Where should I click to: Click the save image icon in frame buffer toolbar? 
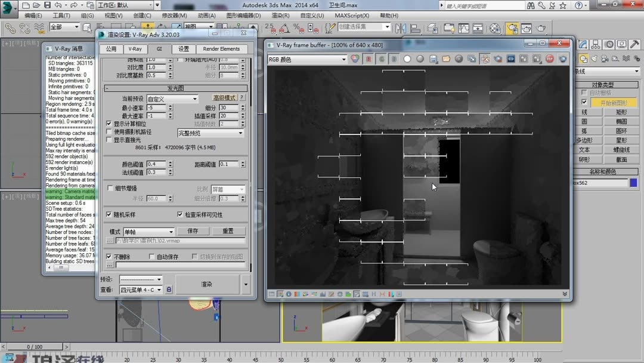[x=432, y=59]
